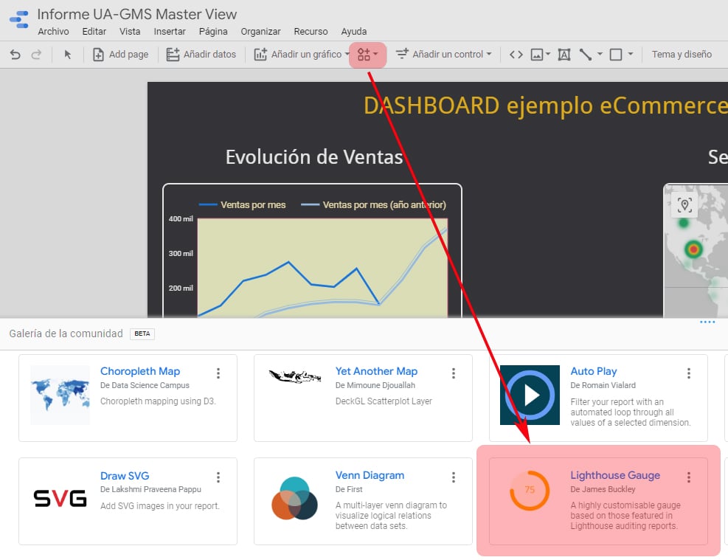Open the shape tool dropdown
Viewport: 728px width, 560px height.
[x=631, y=55]
